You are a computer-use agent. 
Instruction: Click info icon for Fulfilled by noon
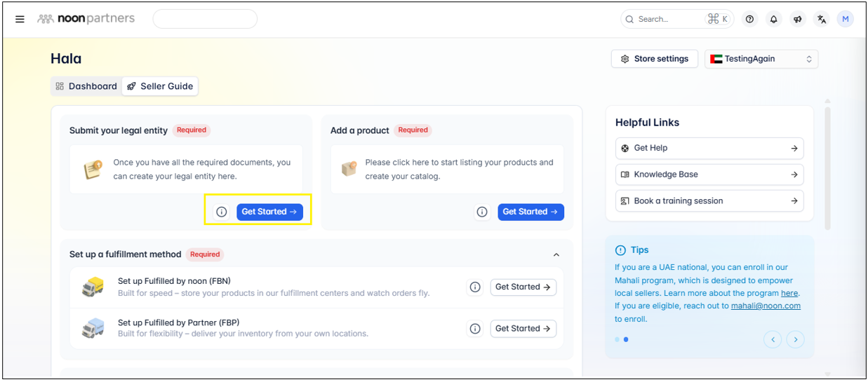click(475, 287)
